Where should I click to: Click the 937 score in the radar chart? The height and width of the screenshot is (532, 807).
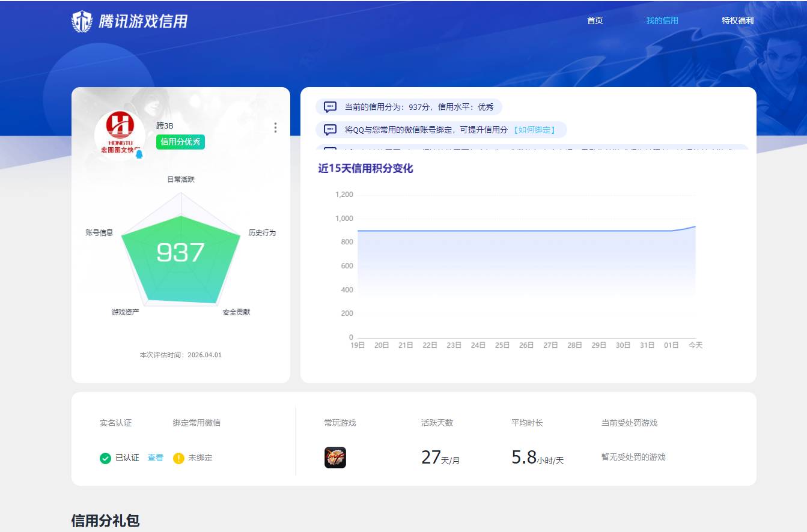(x=180, y=253)
